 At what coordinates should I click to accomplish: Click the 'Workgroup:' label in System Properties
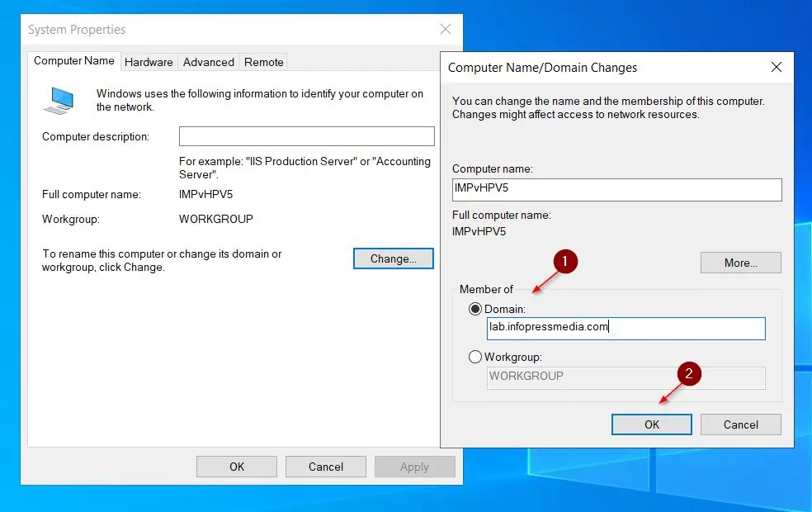coord(70,219)
